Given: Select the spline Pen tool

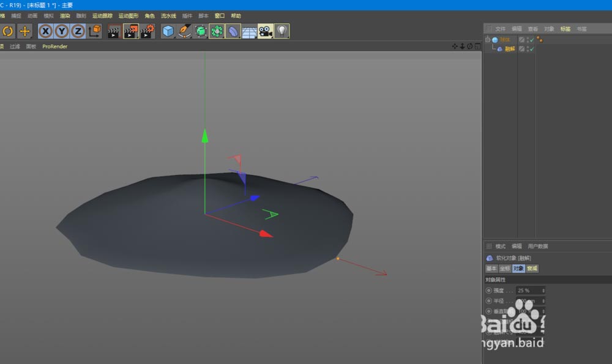Looking at the screenshot, I should pos(184,31).
